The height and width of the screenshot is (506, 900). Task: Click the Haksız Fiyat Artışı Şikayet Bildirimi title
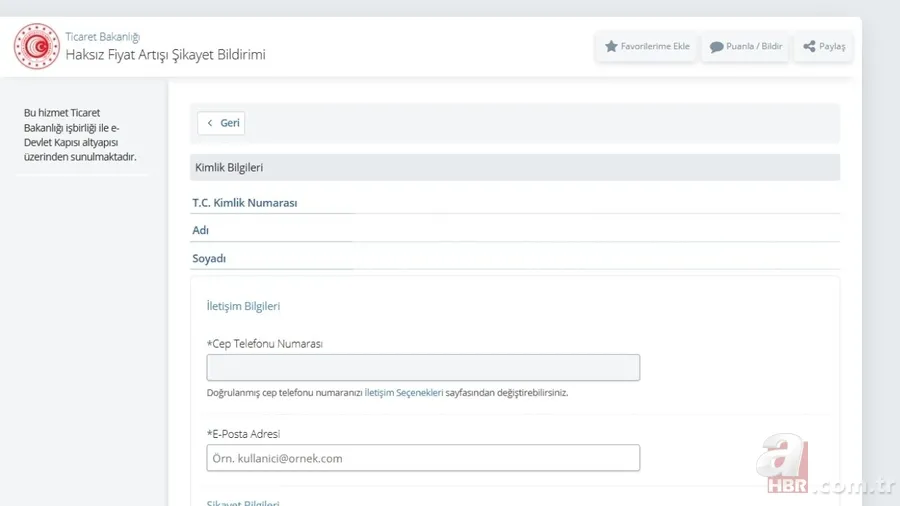165,55
